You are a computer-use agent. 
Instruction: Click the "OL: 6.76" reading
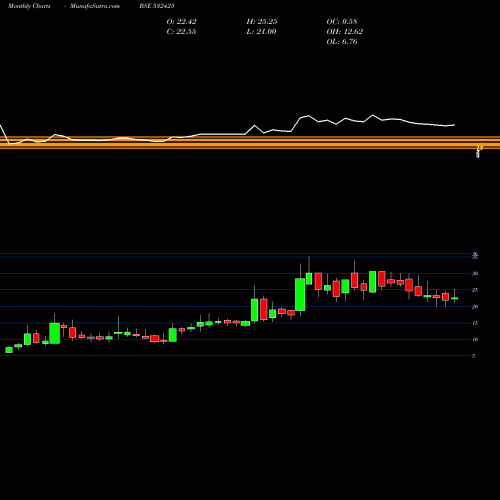342,42
